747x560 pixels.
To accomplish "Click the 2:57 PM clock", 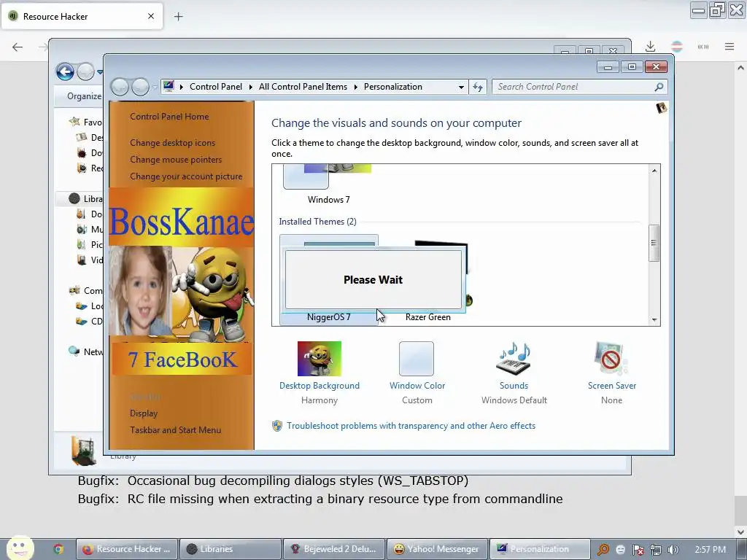I will tap(711, 550).
